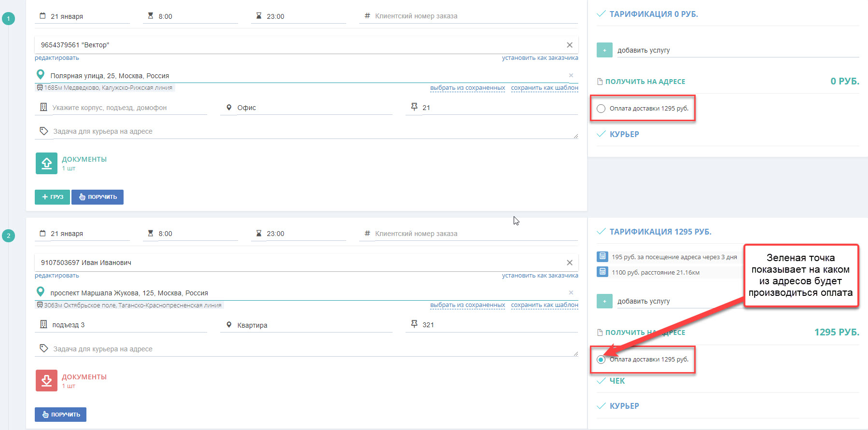Click the calendar icon in order 1 date field
The height and width of the screenshot is (430, 868).
click(x=42, y=16)
